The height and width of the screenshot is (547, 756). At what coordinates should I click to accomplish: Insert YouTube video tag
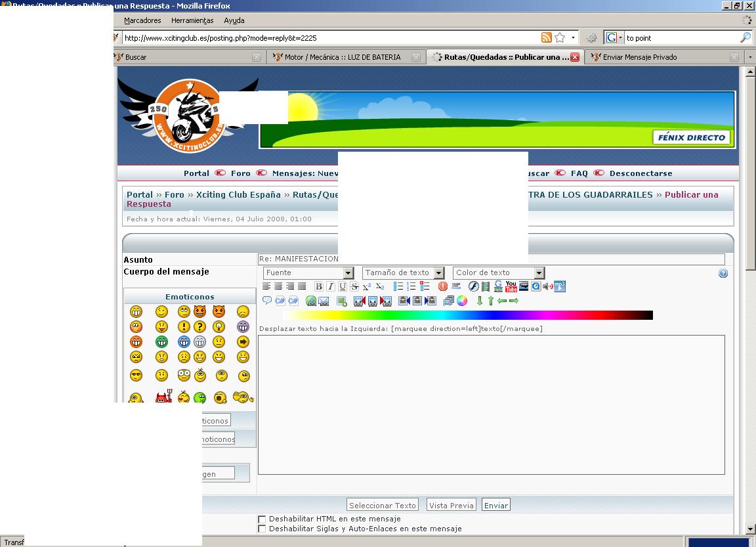click(x=511, y=286)
